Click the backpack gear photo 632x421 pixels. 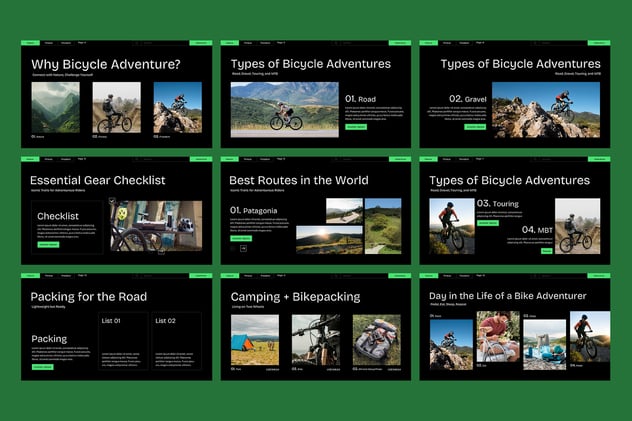click(x=376, y=340)
